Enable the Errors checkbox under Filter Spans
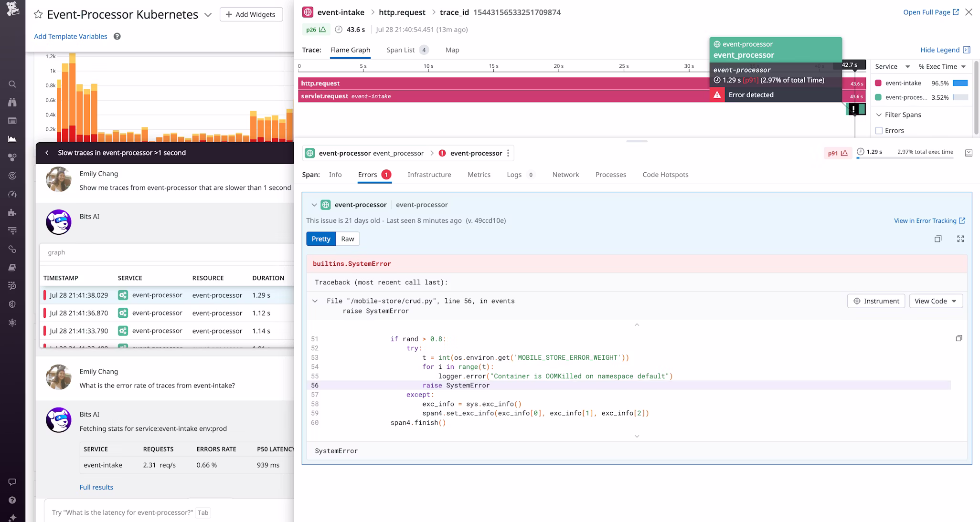 [879, 130]
